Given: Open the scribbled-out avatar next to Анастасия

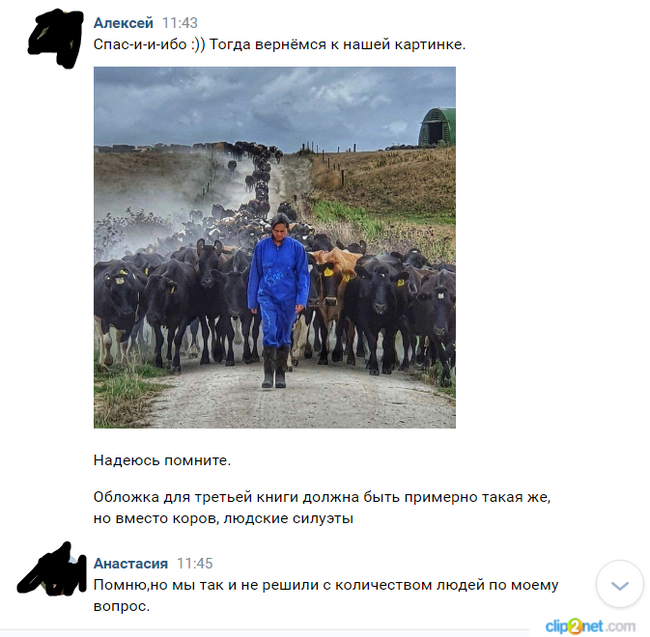Looking at the screenshot, I should click(x=52, y=569).
